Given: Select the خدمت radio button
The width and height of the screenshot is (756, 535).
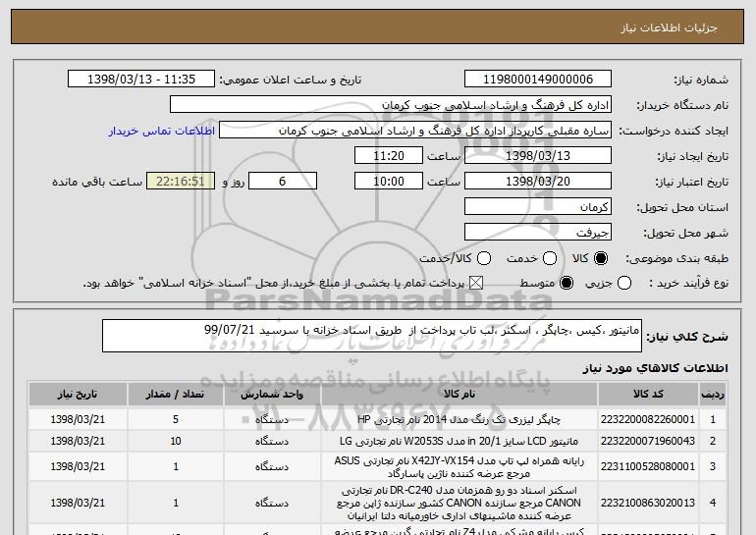Looking at the screenshot, I should (550, 258).
